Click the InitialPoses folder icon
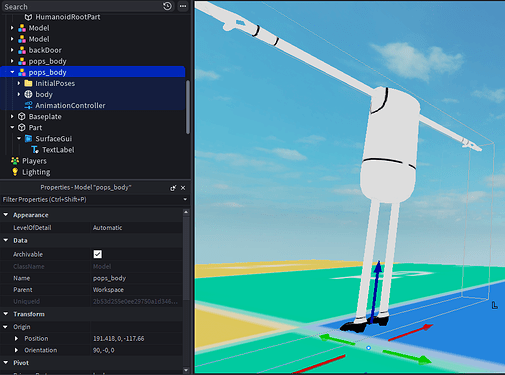Screen dimensions: 505x375 (x=28, y=83)
